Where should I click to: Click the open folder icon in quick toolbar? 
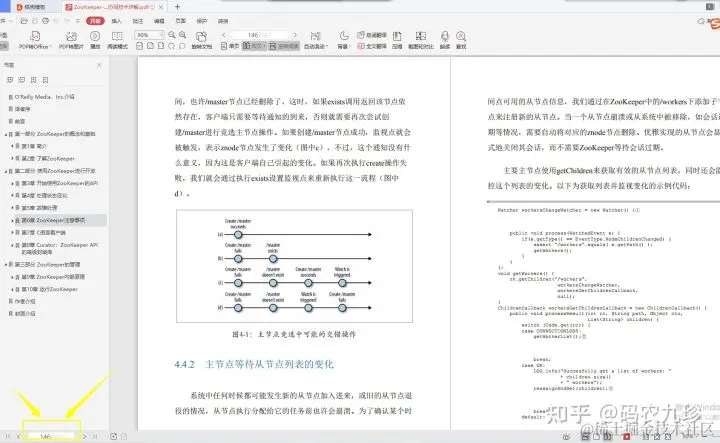(24, 21)
